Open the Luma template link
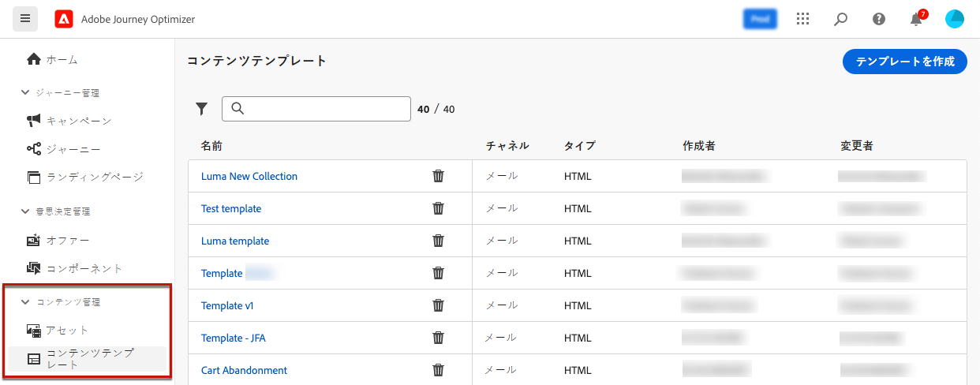980x385 pixels. tap(235, 241)
